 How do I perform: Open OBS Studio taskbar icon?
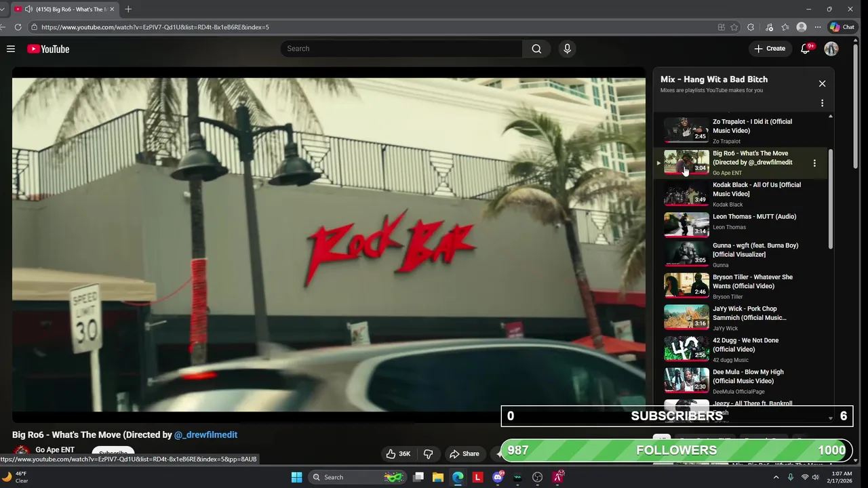(538, 477)
